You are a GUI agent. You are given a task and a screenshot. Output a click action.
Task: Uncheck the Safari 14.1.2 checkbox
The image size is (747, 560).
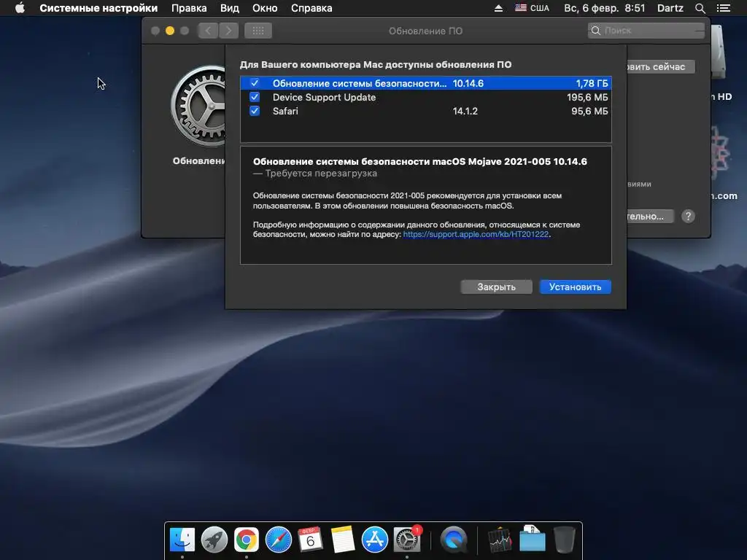pos(255,111)
